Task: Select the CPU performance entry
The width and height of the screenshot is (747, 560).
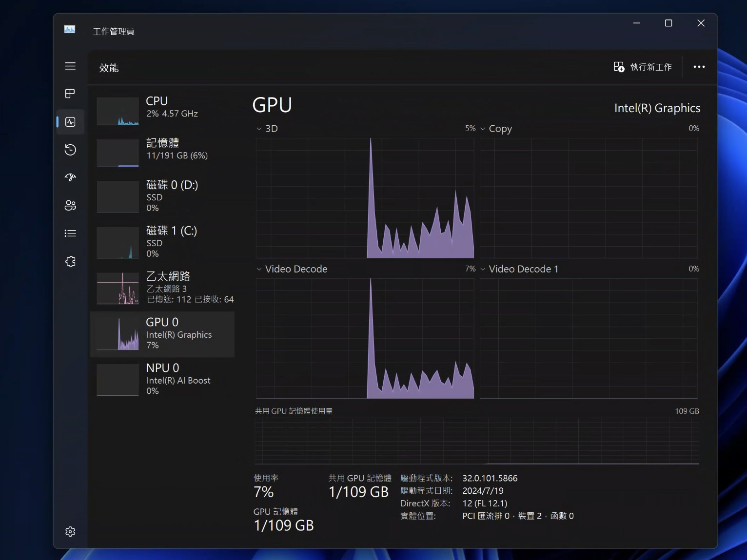Action: [162, 111]
